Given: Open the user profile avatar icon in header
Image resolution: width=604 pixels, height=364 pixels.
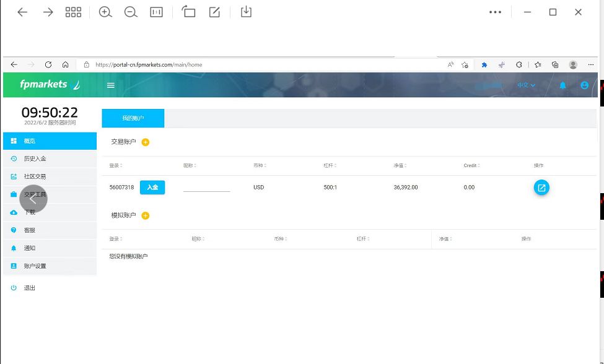Looking at the screenshot, I should point(584,85).
